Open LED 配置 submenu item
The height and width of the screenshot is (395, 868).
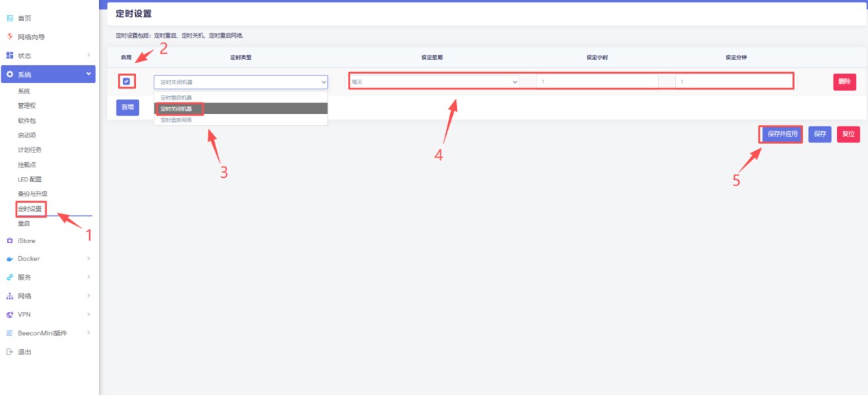pyautogui.click(x=30, y=179)
